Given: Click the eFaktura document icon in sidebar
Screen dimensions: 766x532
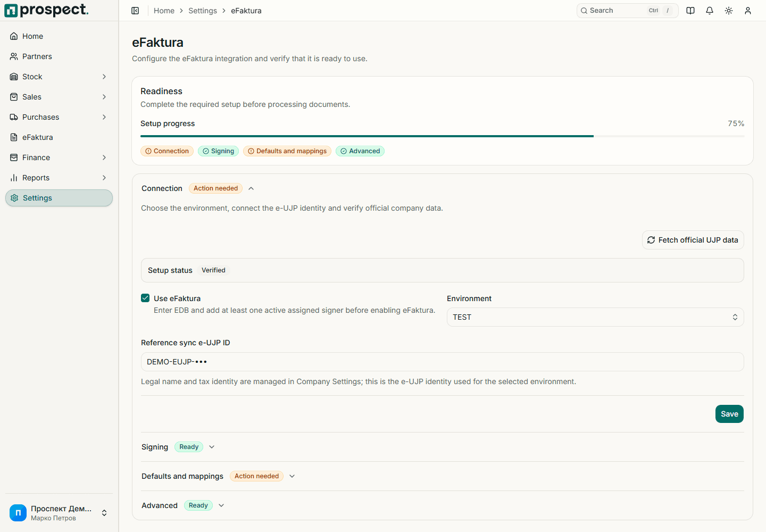Looking at the screenshot, I should pos(14,137).
